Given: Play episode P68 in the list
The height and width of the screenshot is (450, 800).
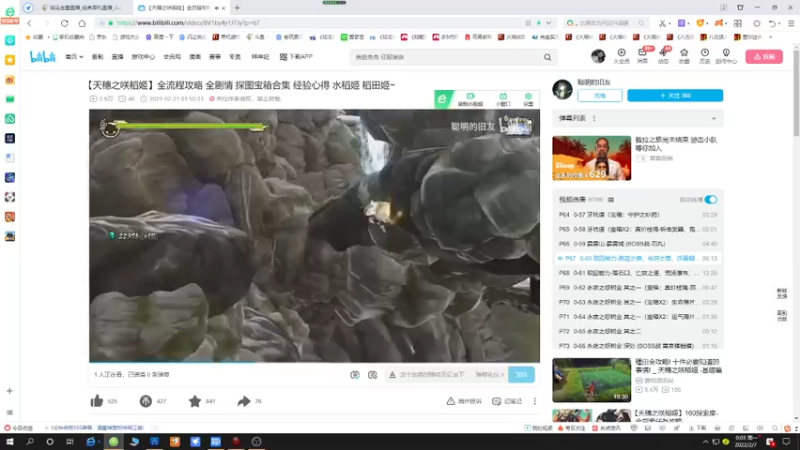Looking at the screenshot, I should [x=638, y=273].
